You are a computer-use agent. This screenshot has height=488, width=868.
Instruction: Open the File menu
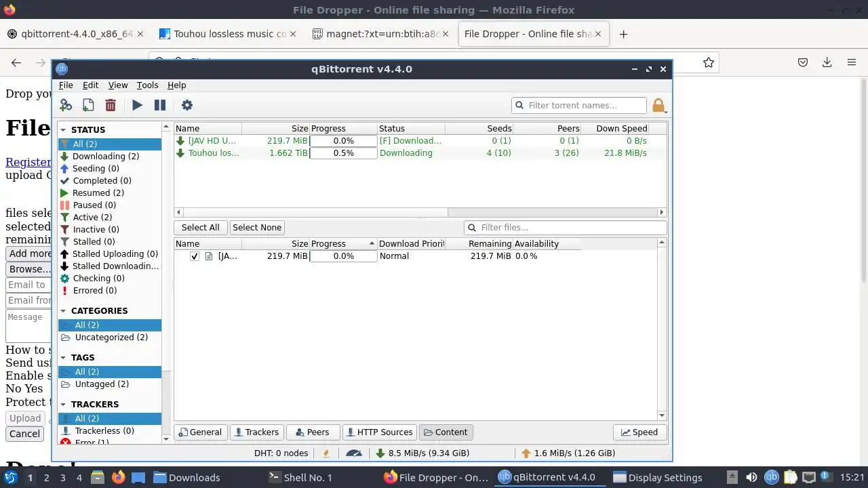(66, 85)
